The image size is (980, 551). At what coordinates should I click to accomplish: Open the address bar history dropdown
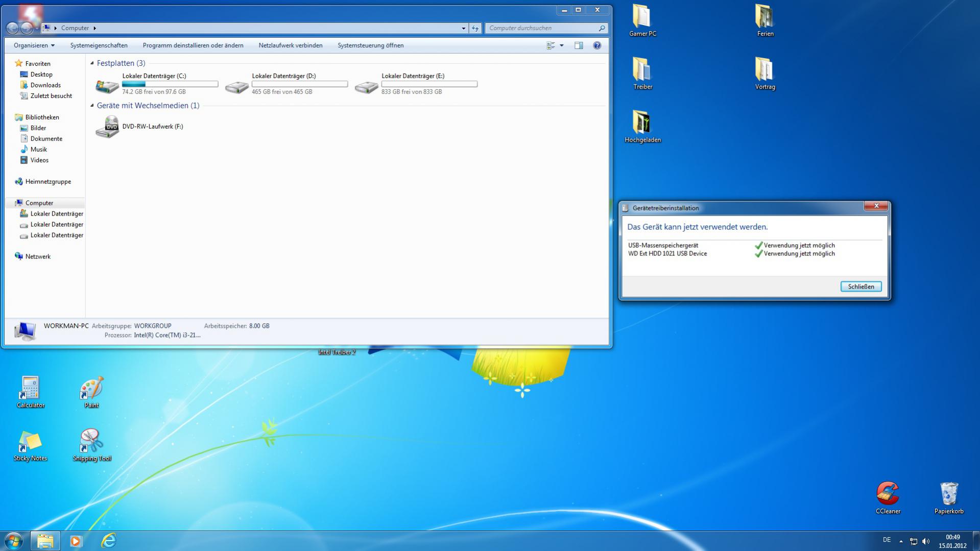(x=464, y=28)
